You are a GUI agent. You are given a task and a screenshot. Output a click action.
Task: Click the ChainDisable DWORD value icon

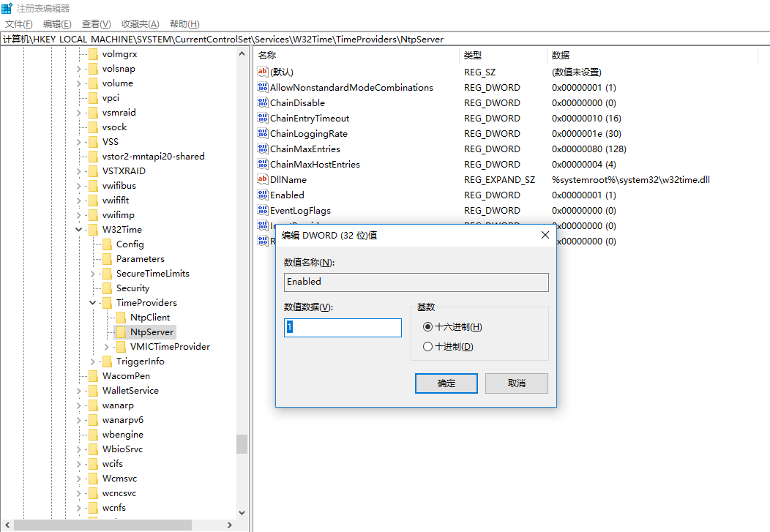click(263, 102)
